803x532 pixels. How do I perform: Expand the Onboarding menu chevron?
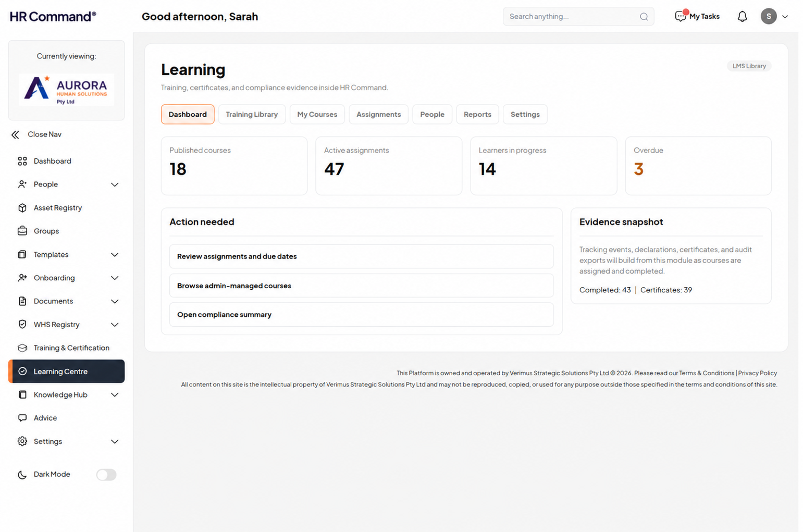115,278
